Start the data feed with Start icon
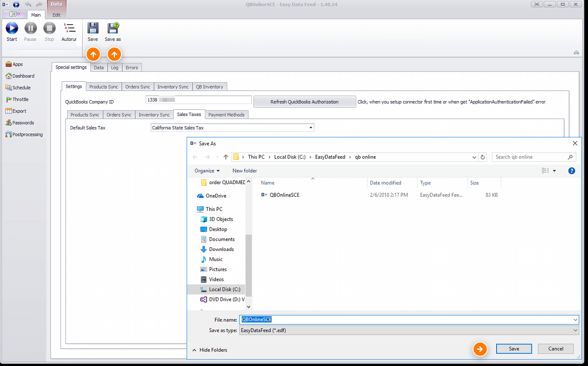Screen dimensions: 588x366 [x=12, y=29]
